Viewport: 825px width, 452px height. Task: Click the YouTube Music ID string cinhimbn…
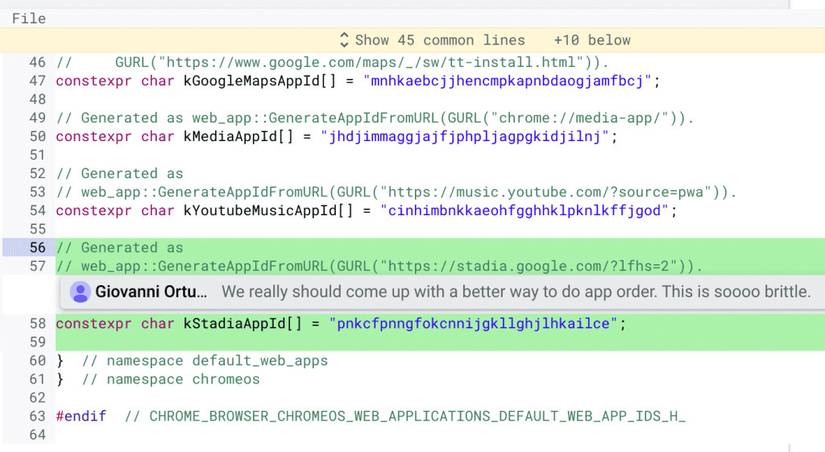(x=525, y=211)
